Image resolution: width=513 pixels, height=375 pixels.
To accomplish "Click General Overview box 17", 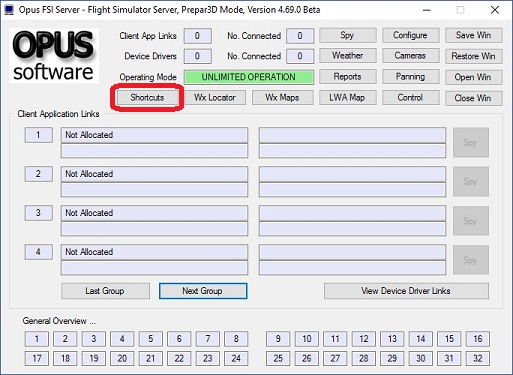I will coord(37,358).
